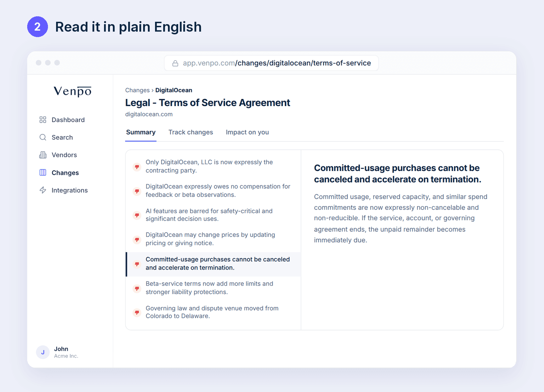Click the 'Legal - Terms of Service Agreement' heading

pos(207,103)
